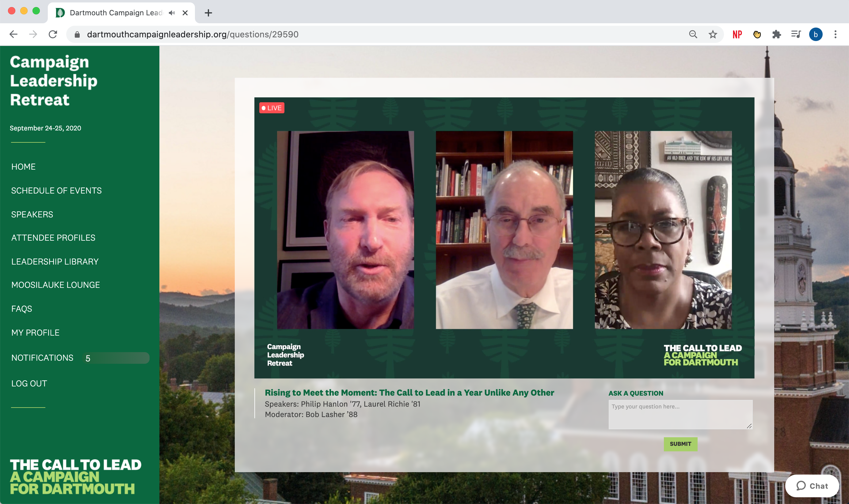Click the Ask a Question text box
849x504 pixels.
680,414
